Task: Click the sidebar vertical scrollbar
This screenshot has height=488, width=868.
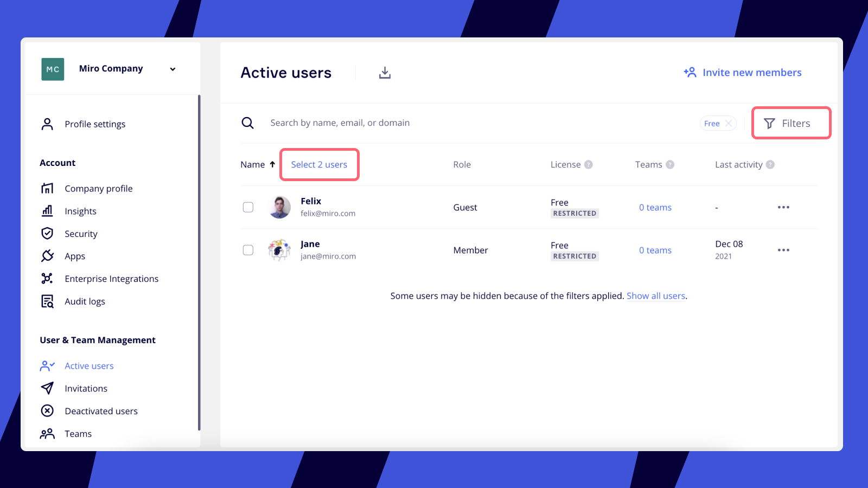Action: click(x=199, y=260)
